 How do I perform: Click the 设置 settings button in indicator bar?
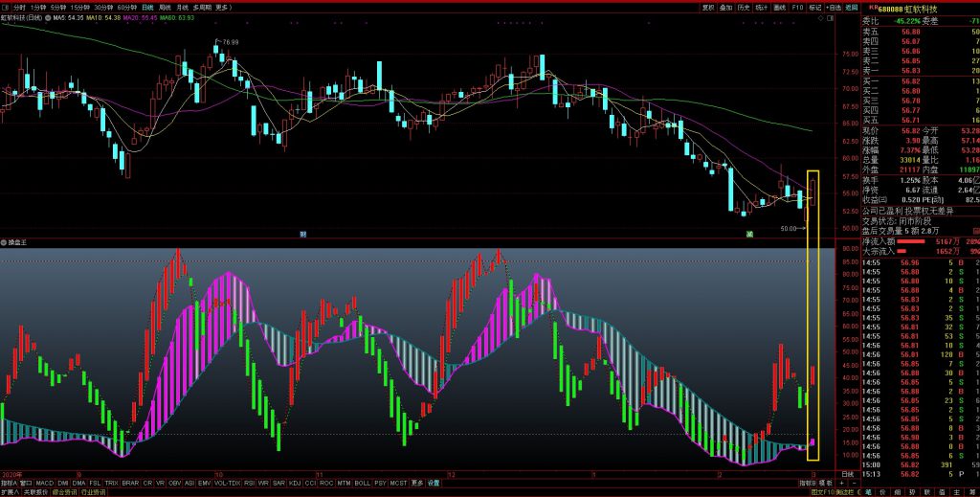tap(434, 483)
